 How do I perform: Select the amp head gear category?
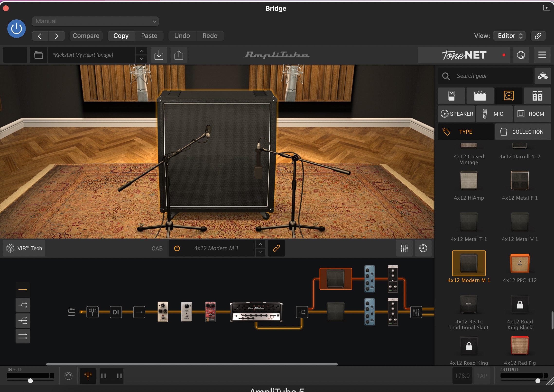[480, 96]
